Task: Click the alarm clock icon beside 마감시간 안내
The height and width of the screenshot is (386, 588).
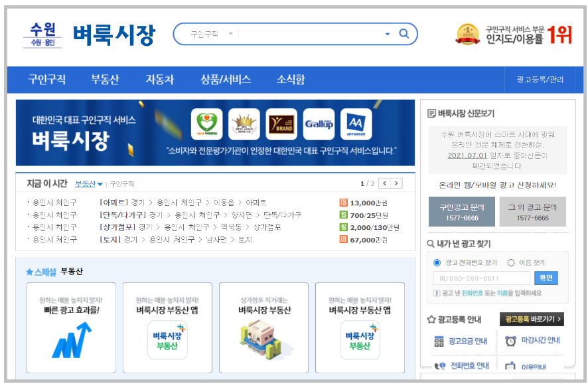Action: click(510, 341)
